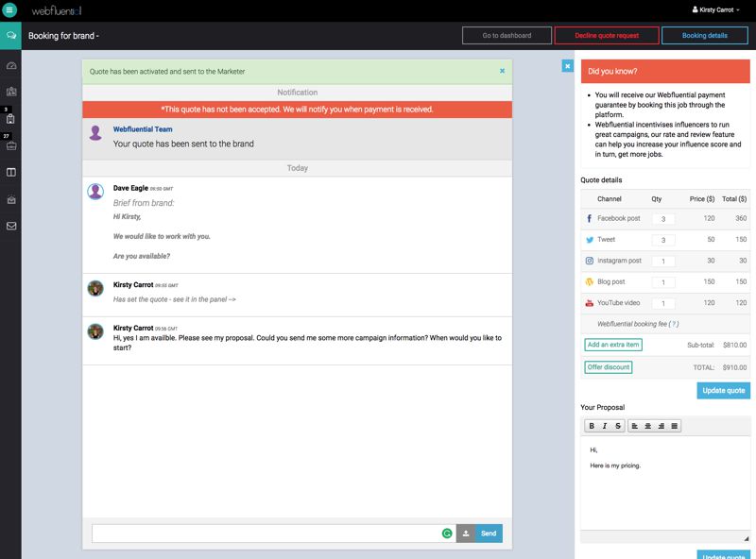The image size is (756, 559).
Task: Click the Instagram icon in the quote table
Action: (x=589, y=261)
